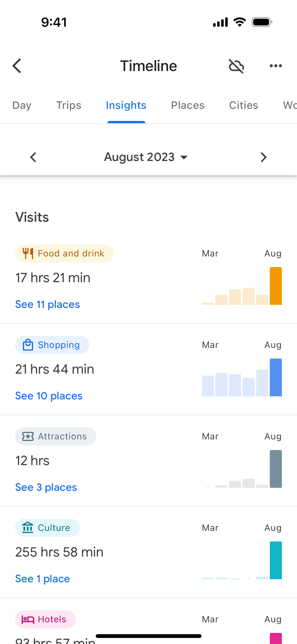Image resolution: width=297 pixels, height=644 pixels.
Task: Tap the cloud-off backup status icon
Action: coord(236,66)
